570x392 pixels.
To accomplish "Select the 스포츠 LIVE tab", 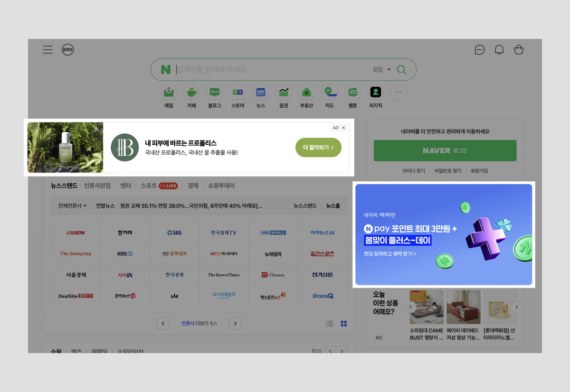I will click(159, 186).
